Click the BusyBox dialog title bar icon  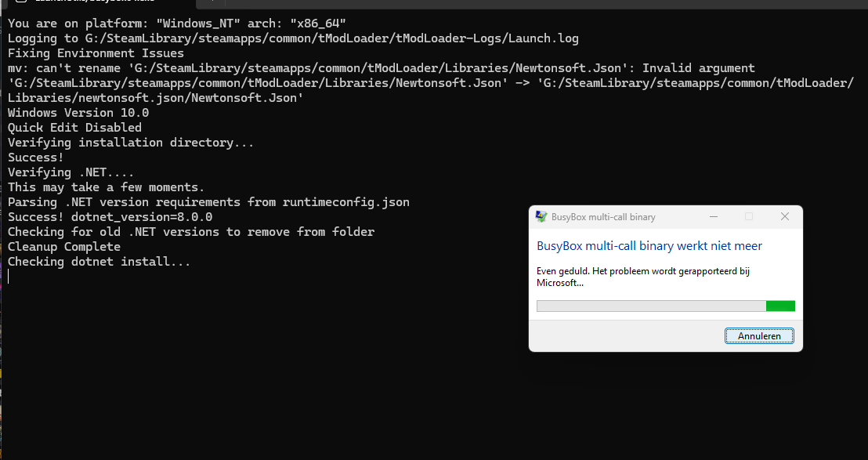pyautogui.click(x=541, y=217)
